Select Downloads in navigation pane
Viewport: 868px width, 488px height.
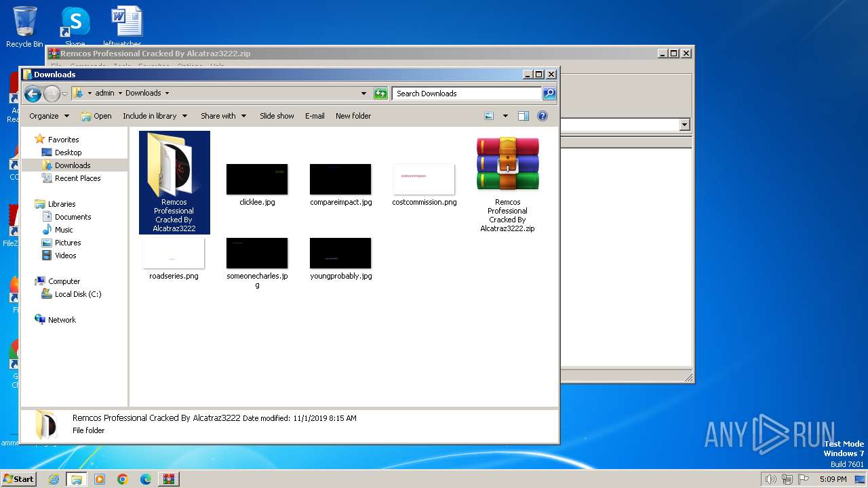pyautogui.click(x=73, y=165)
